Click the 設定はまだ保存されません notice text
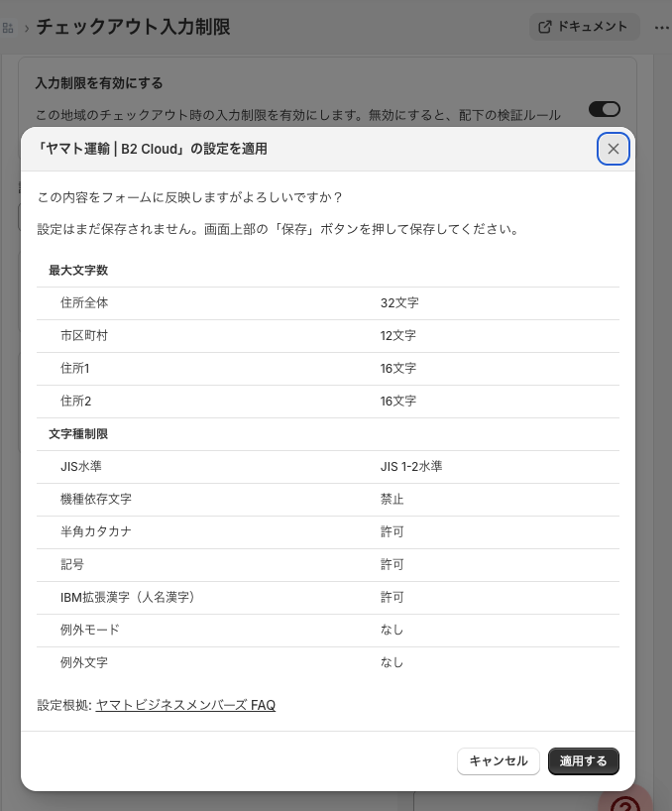This screenshot has width=672, height=811. [x=280, y=229]
